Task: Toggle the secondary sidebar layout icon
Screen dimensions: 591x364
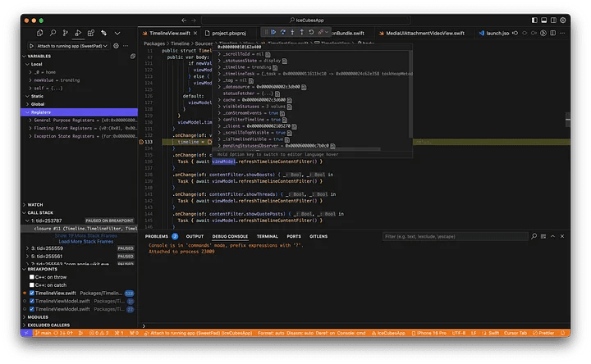Action: pyautogui.click(x=553, y=20)
